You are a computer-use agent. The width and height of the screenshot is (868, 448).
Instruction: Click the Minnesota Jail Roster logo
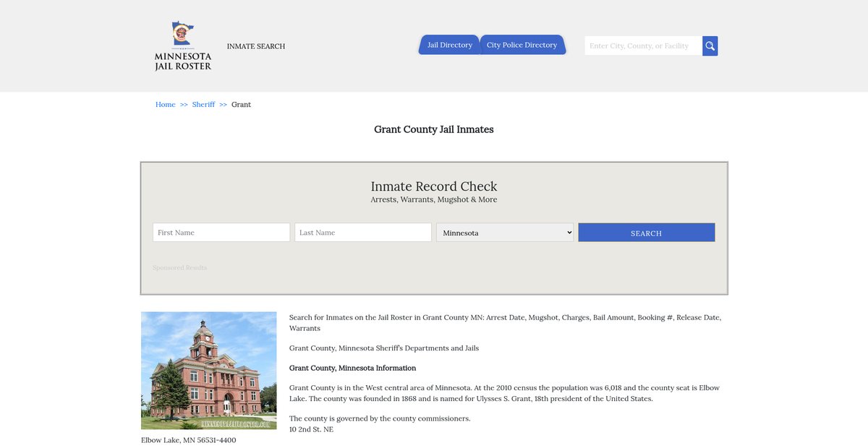coord(183,46)
